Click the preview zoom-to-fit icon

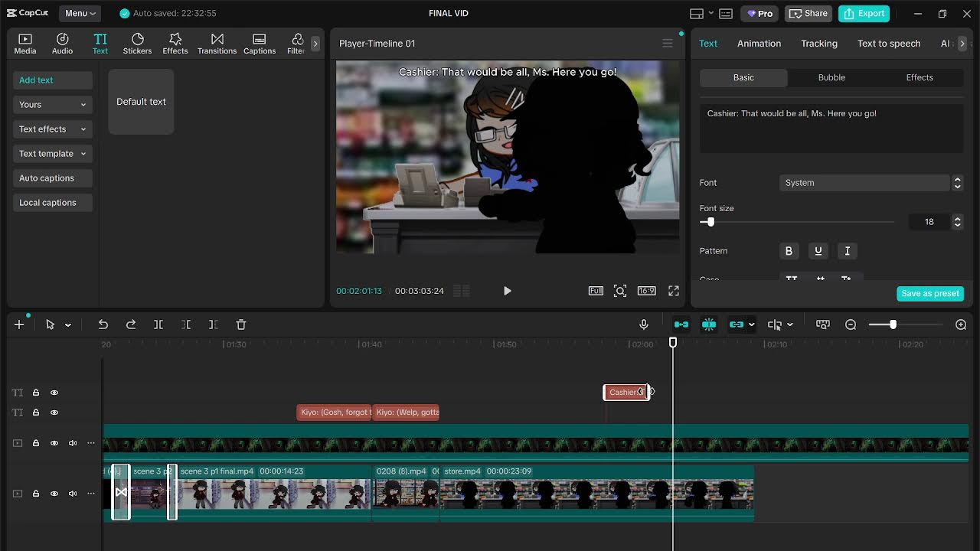pyautogui.click(x=620, y=291)
